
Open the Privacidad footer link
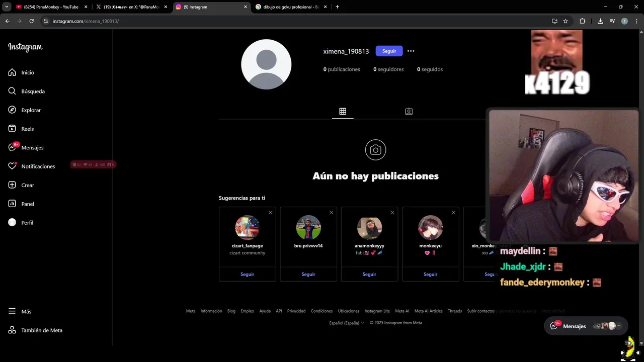pos(296,311)
